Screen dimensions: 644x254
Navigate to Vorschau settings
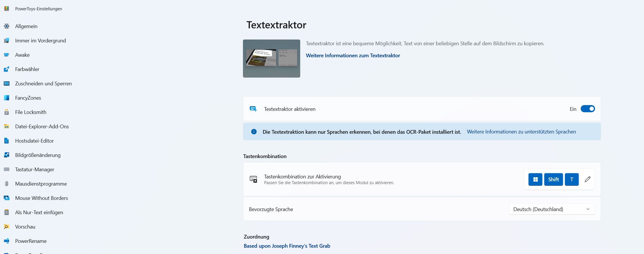[x=25, y=227]
